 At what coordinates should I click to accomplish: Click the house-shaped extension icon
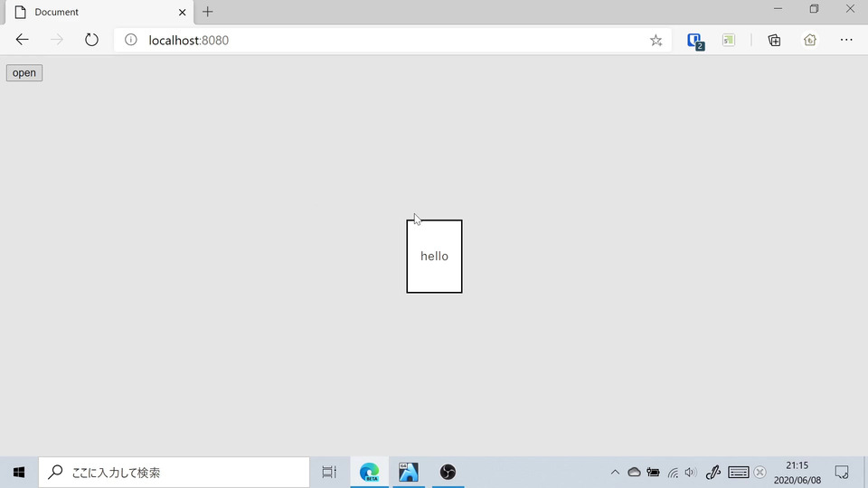pyautogui.click(x=810, y=40)
